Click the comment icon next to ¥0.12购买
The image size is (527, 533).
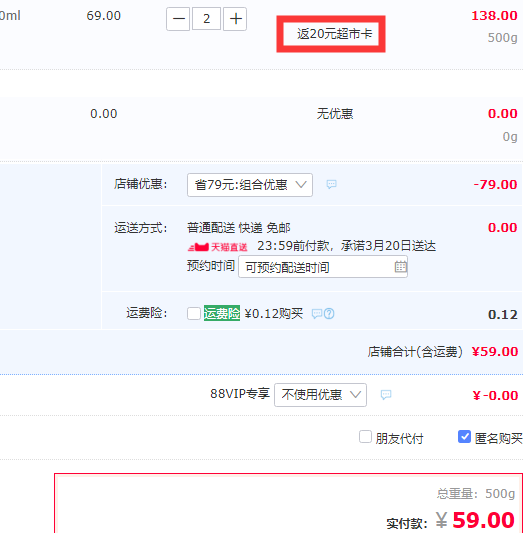317,313
